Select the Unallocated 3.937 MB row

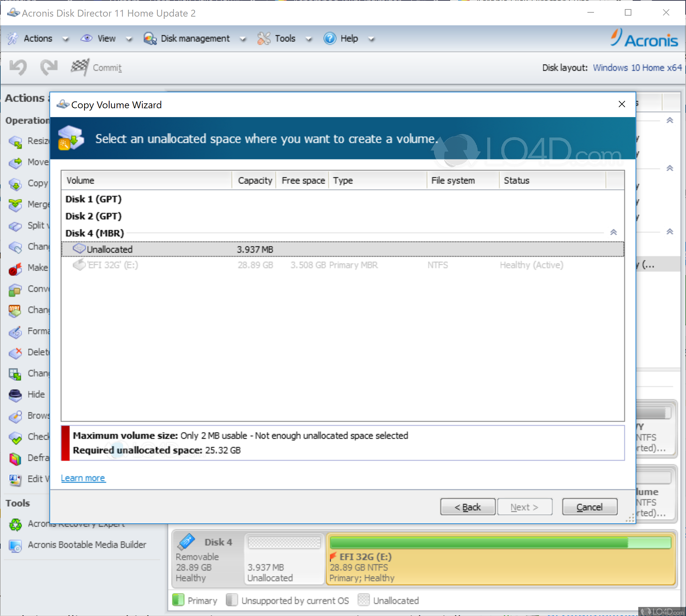coord(343,249)
